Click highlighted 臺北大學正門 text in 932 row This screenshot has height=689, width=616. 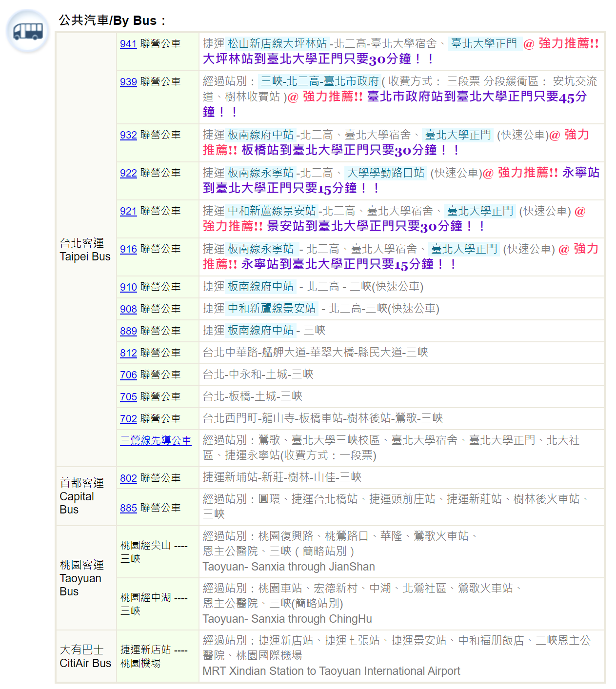click(458, 135)
